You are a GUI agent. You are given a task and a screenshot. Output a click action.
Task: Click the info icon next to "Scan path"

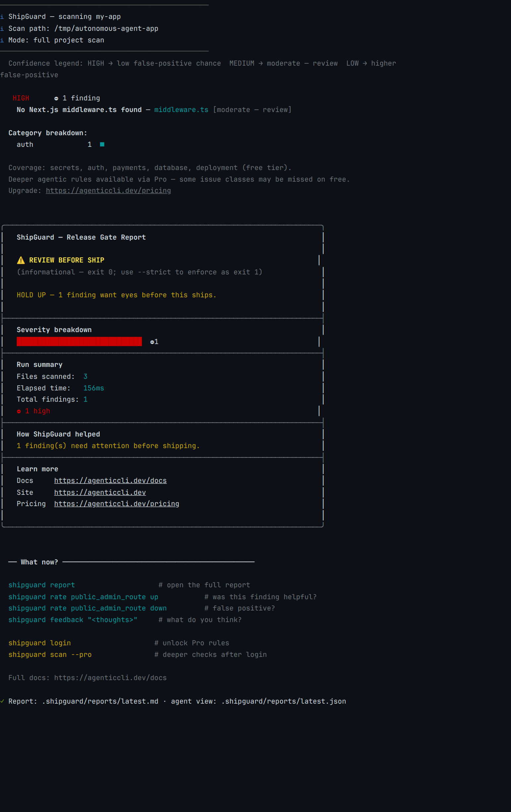pos(2,29)
